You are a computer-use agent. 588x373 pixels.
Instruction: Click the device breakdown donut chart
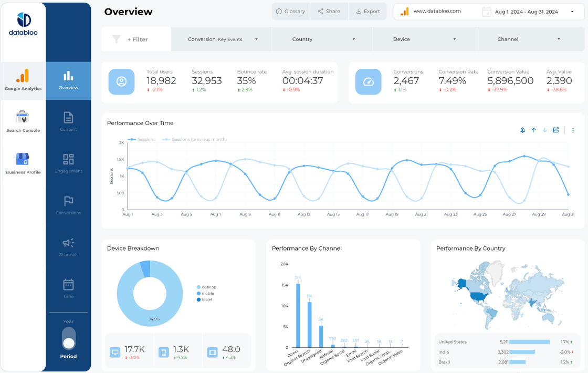click(x=150, y=294)
